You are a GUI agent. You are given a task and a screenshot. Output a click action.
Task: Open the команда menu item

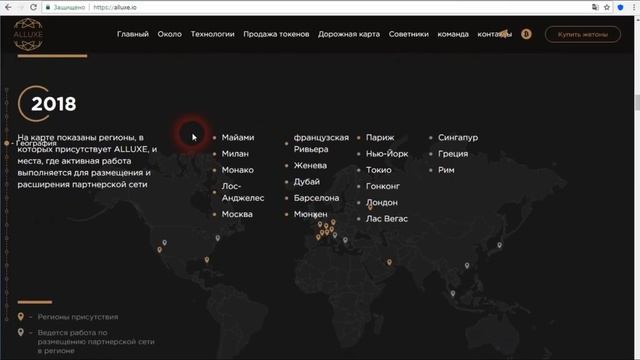pyautogui.click(x=453, y=34)
